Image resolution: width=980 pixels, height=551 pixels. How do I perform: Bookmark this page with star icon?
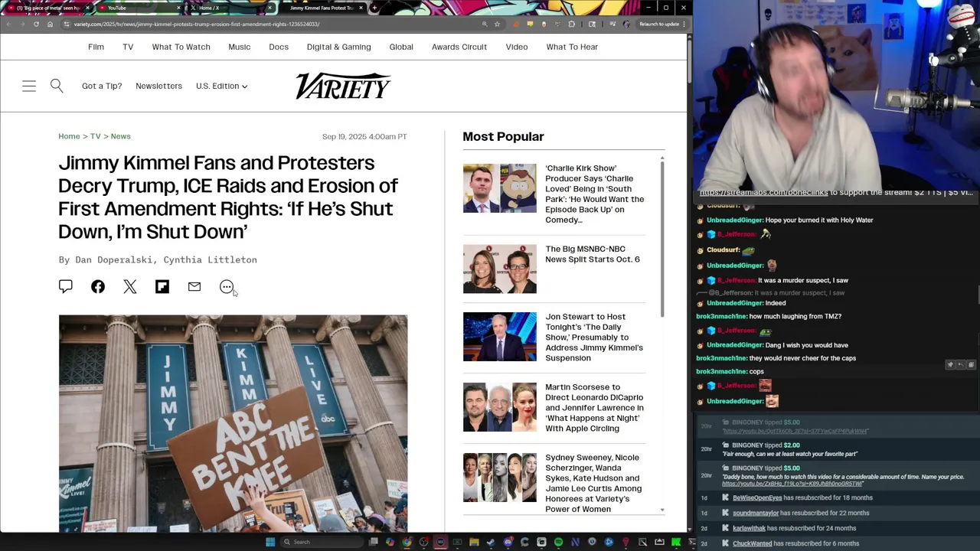pyautogui.click(x=497, y=24)
